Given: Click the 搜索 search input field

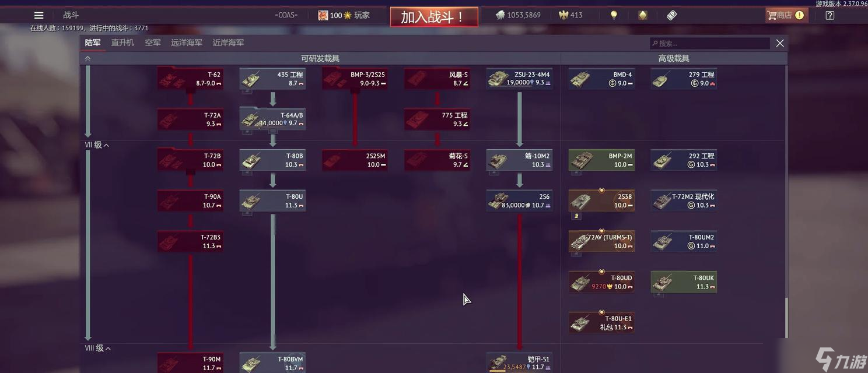Looking at the screenshot, I should tap(710, 43).
